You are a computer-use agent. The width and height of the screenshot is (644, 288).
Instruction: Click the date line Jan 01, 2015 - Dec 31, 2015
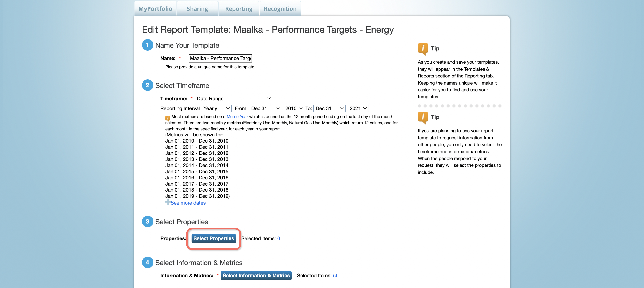tap(197, 172)
